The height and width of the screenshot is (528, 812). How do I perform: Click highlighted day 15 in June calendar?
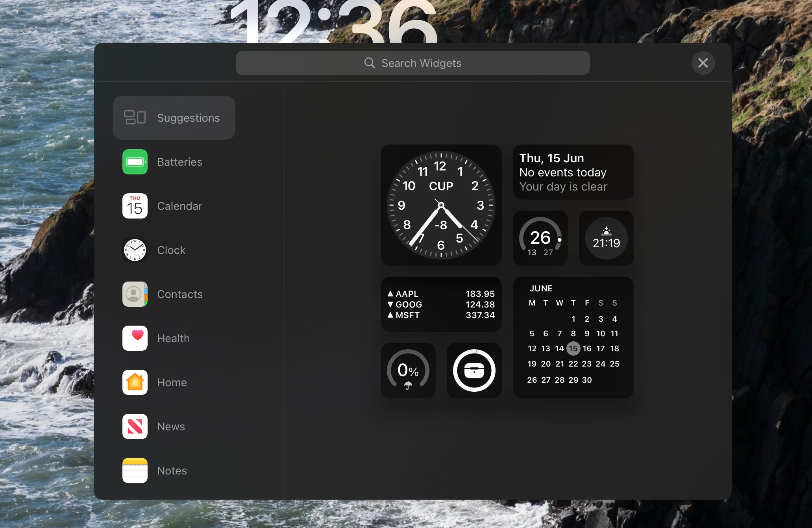coord(573,348)
